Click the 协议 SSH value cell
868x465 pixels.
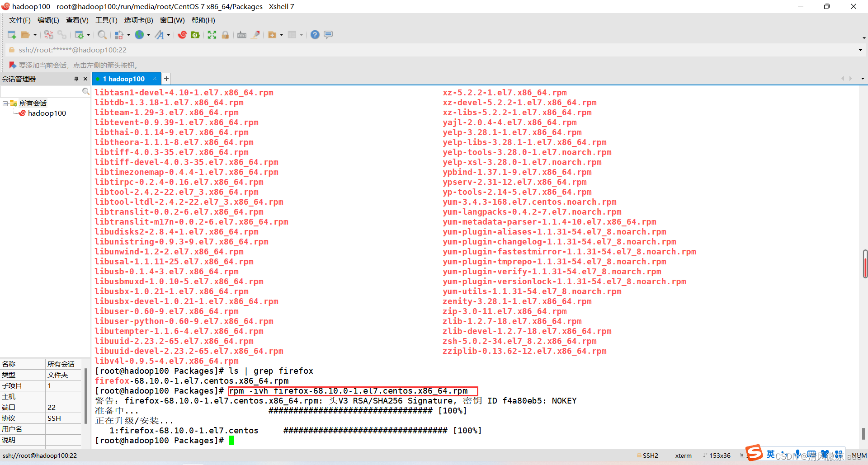coord(63,418)
